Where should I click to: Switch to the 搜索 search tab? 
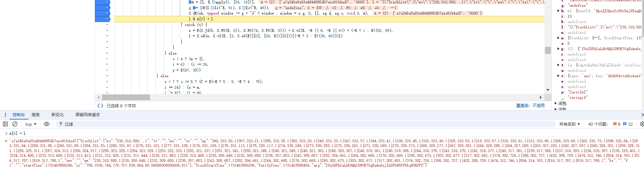click(x=36, y=115)
